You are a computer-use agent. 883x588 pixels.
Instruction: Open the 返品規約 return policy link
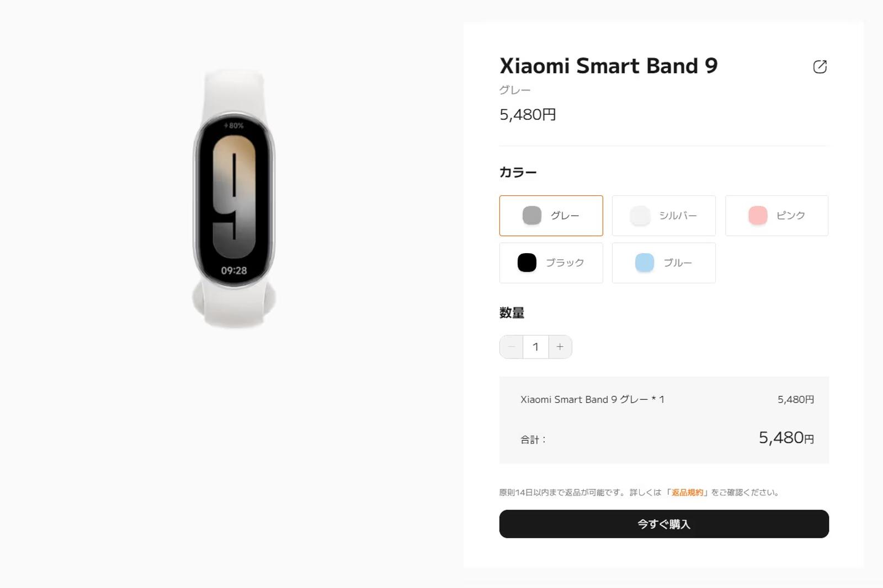pyautogui.click(x=687, y=493)
